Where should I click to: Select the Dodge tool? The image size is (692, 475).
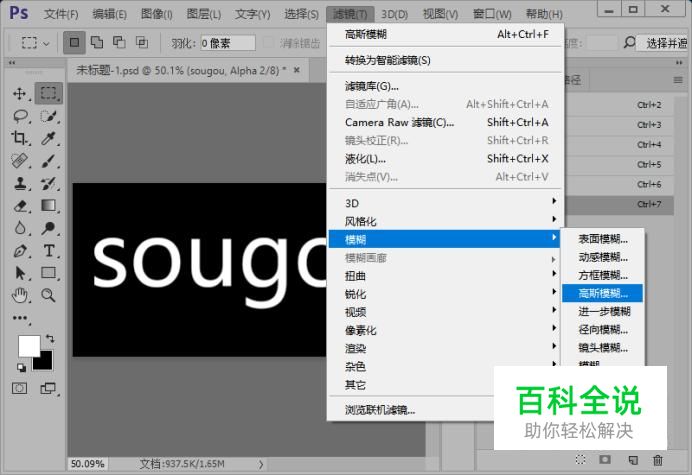pos(49,228)
